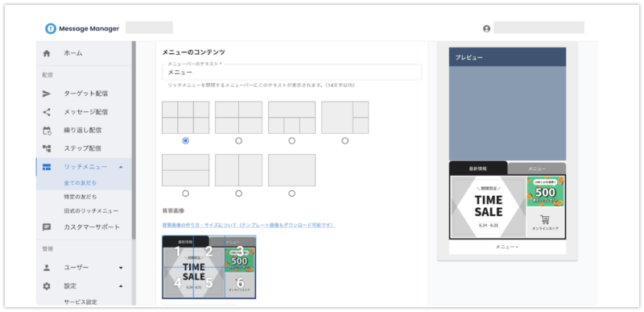Select the four-cell grid layout radio
The width and height of the screenshot is (644, 312).
click(238, 140)
